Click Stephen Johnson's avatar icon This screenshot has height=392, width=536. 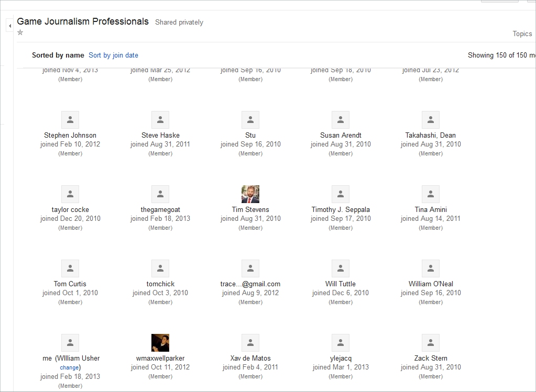(x=70, y=120)
